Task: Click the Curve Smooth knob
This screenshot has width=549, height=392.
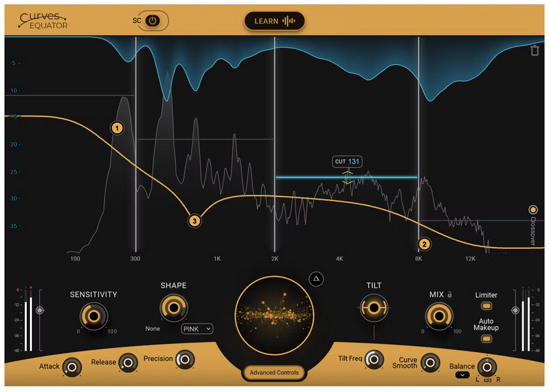Action: click(430, 363)
